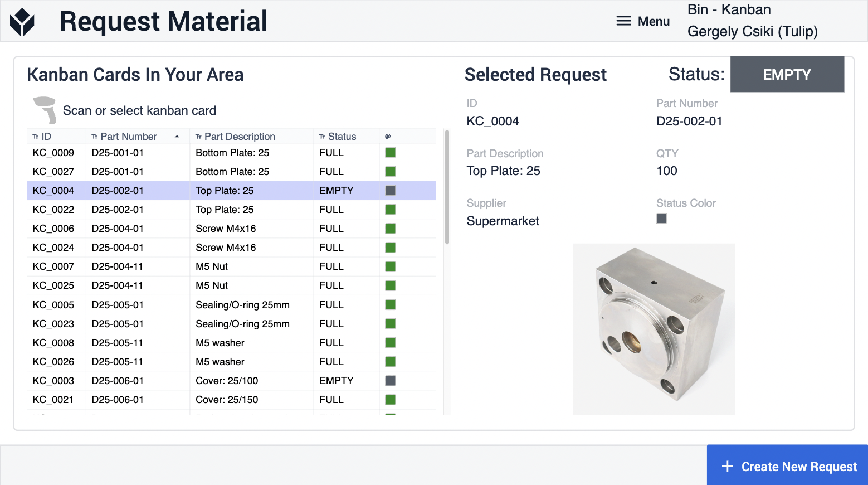This screenshot has height=485, width=868.
Task: Select kanban card KC_0024
Action: pos(231,248)
